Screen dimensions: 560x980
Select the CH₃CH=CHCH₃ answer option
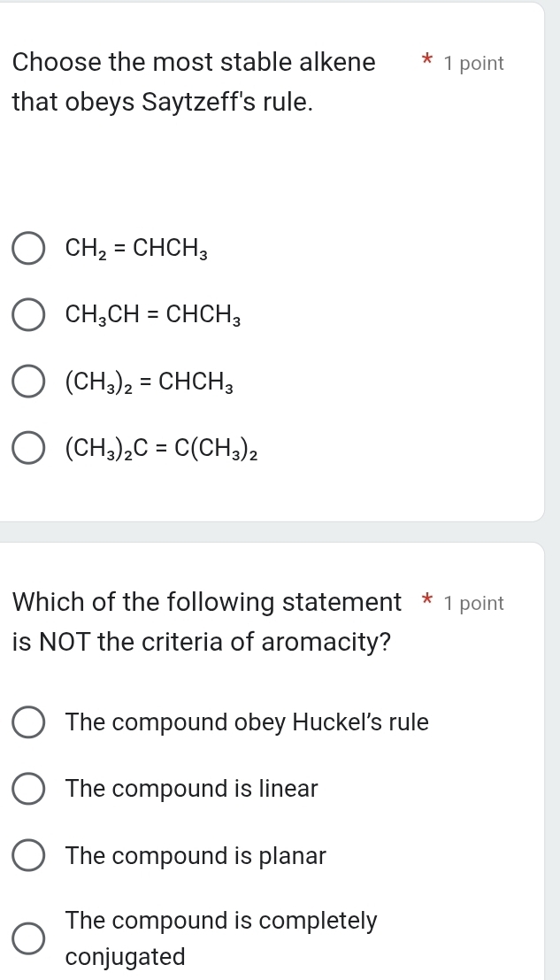[x=27, y=314]
